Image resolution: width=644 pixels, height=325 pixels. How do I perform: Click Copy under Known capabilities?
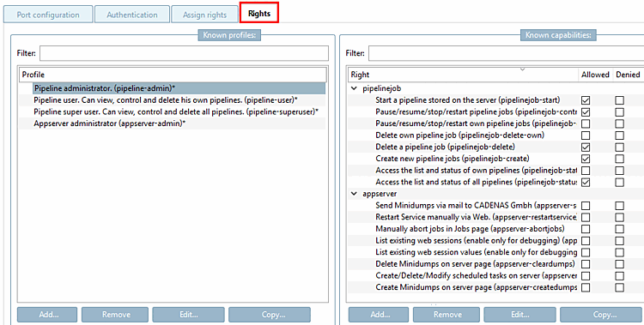(x=601, y=315)
